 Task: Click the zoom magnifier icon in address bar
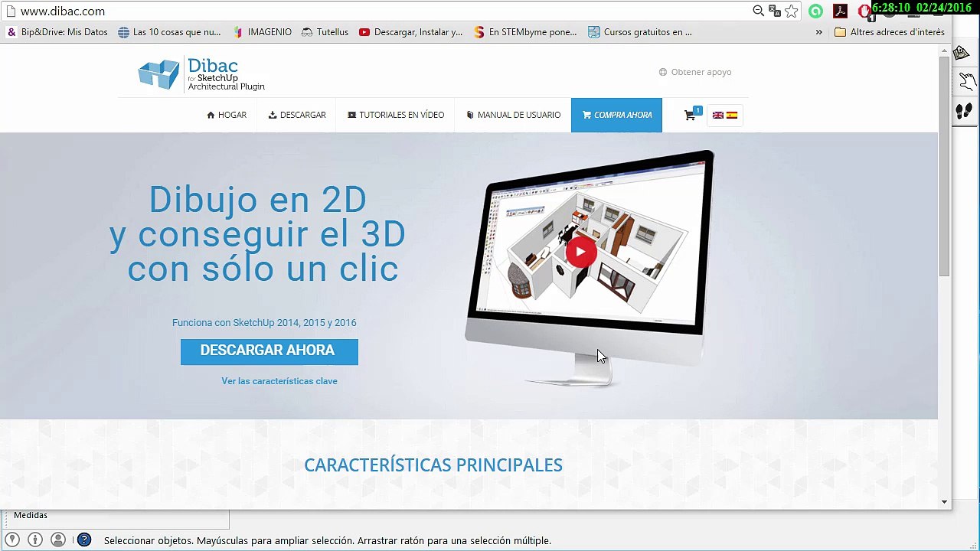click(x=758, y=11)
